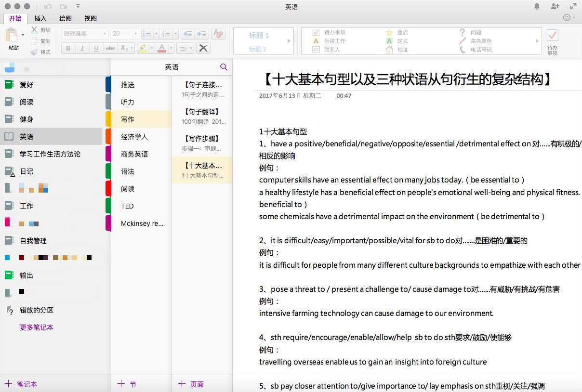This screenshot has width=582, height=392.
Task: Open the 学习工作生活方法论 notebook
Action: pos(51,154)
